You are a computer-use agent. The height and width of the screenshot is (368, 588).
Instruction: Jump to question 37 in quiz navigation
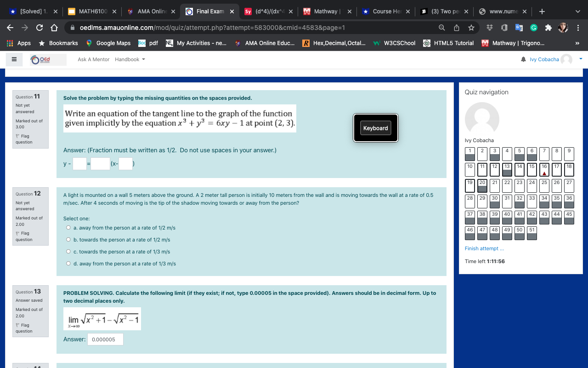point(470,217)
